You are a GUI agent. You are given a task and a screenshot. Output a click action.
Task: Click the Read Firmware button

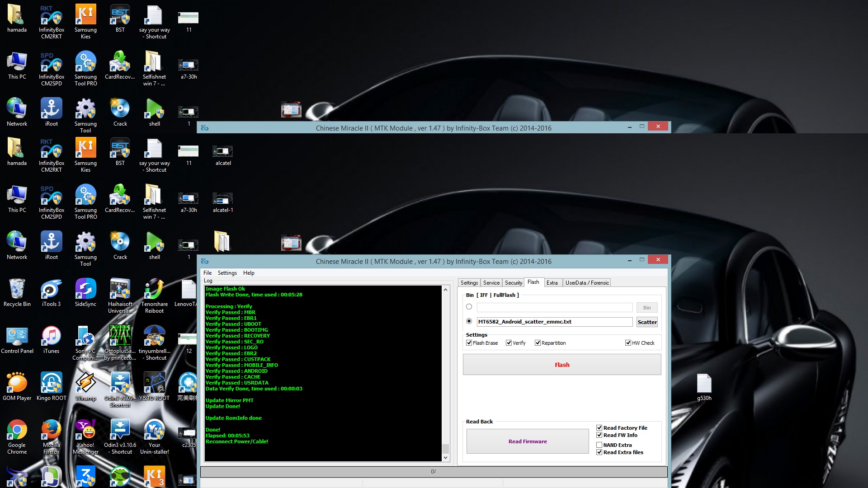[528, 441]
